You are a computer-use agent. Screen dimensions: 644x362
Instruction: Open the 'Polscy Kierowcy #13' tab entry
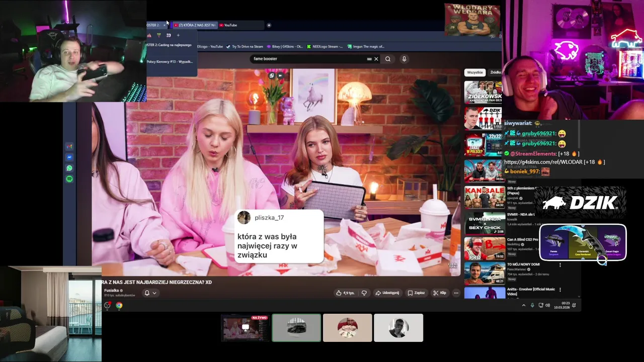point(170,61)
